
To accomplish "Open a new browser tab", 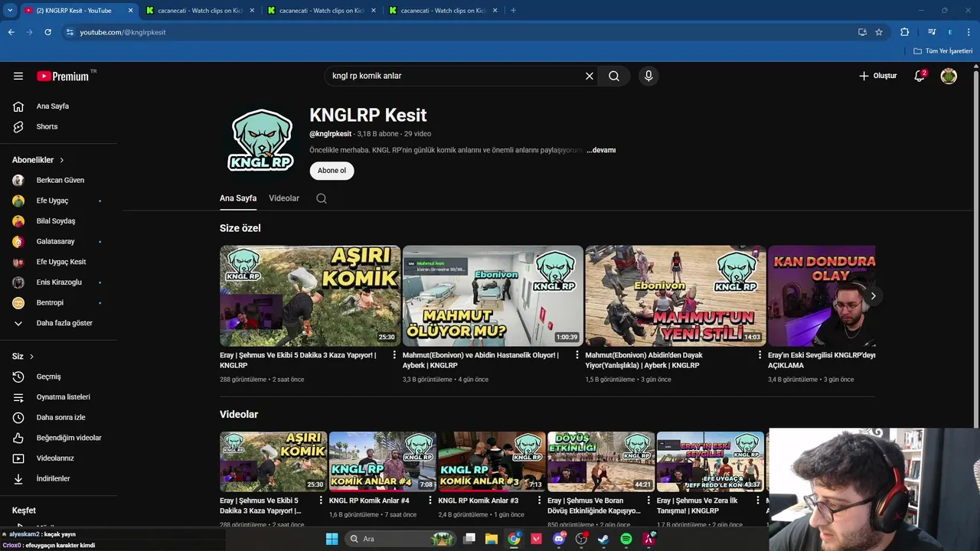I will 513,11.
